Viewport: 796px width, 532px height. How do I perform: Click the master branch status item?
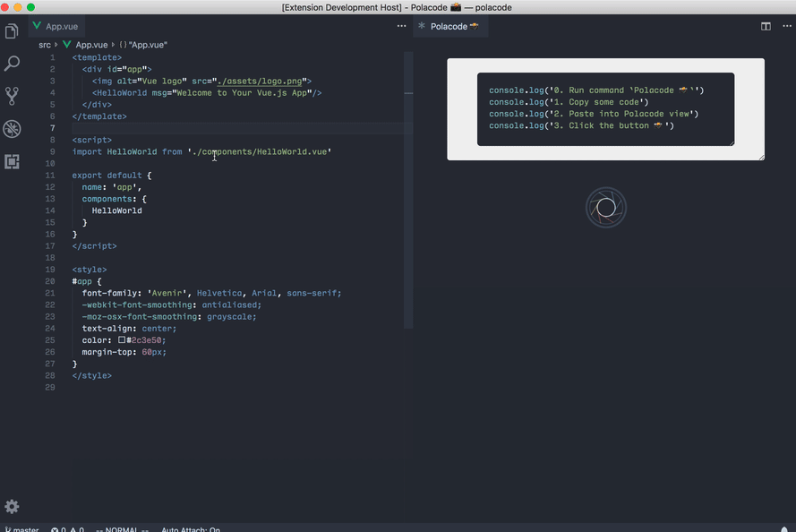[22, 529]
